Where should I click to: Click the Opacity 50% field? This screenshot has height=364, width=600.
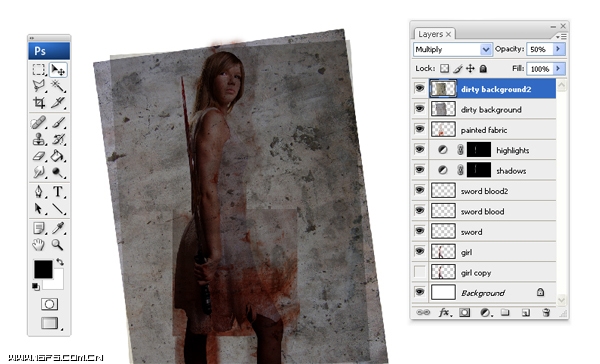point(540,49)
